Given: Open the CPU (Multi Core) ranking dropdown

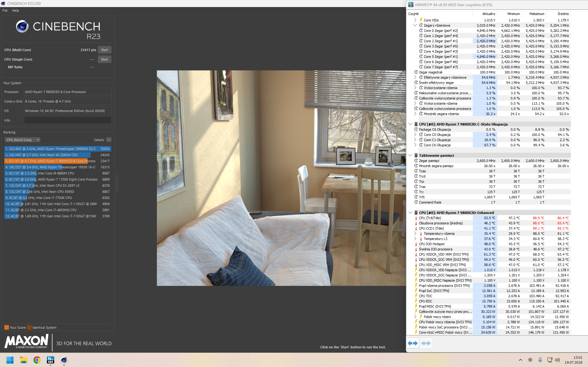Looking at the screenshot, I should tap(22, 140).
